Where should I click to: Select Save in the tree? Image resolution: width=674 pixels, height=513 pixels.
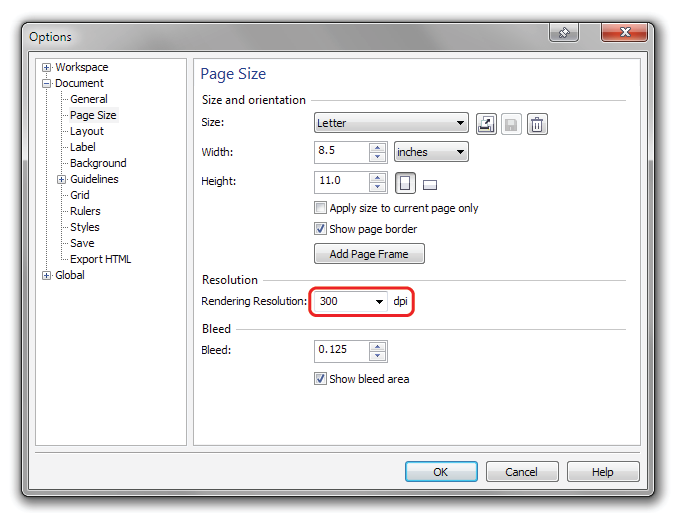(82, 243)
